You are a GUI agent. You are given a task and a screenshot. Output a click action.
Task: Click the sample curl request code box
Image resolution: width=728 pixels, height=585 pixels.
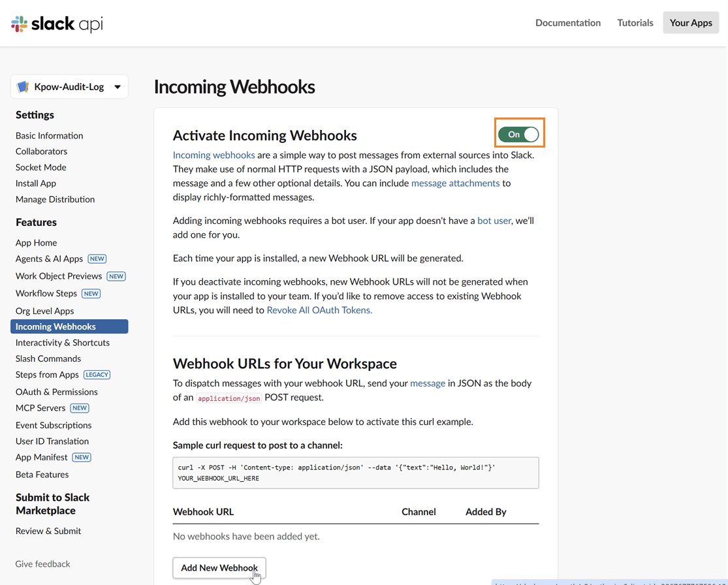(x=356, y=473)
